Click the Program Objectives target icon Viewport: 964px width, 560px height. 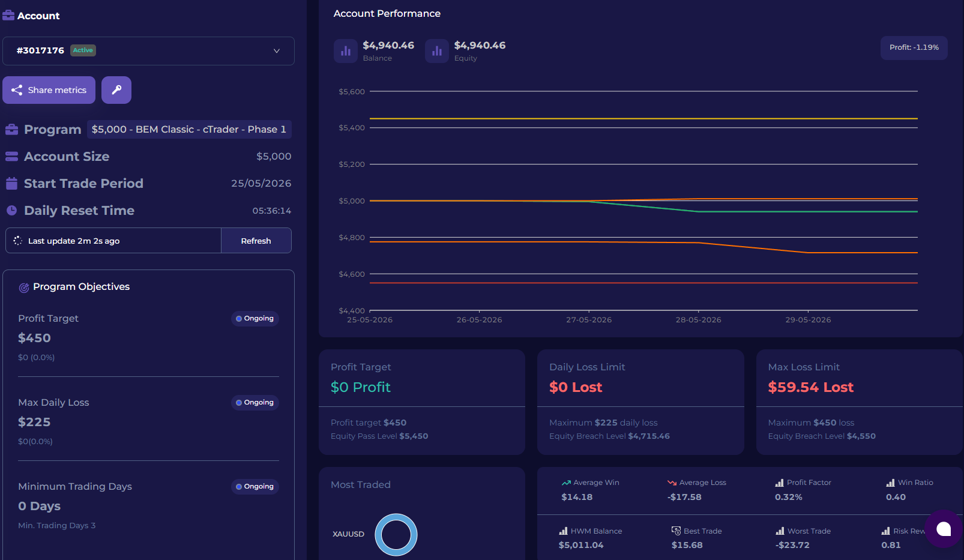tap(24, 288)
